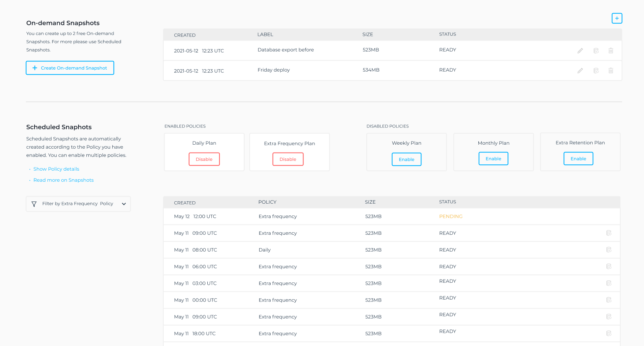644x346 pixels.
Task: Delete the Database export before snapshot
Action: (611, 51)
